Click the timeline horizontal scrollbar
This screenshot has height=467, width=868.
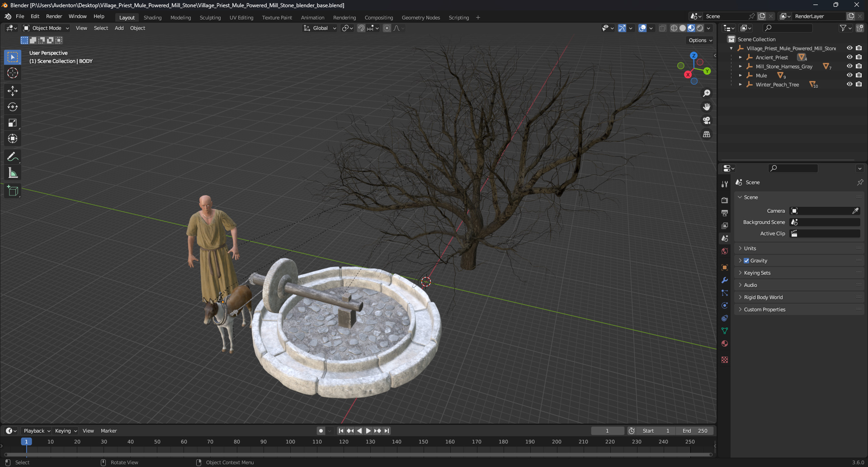click(x=358, y=454)
